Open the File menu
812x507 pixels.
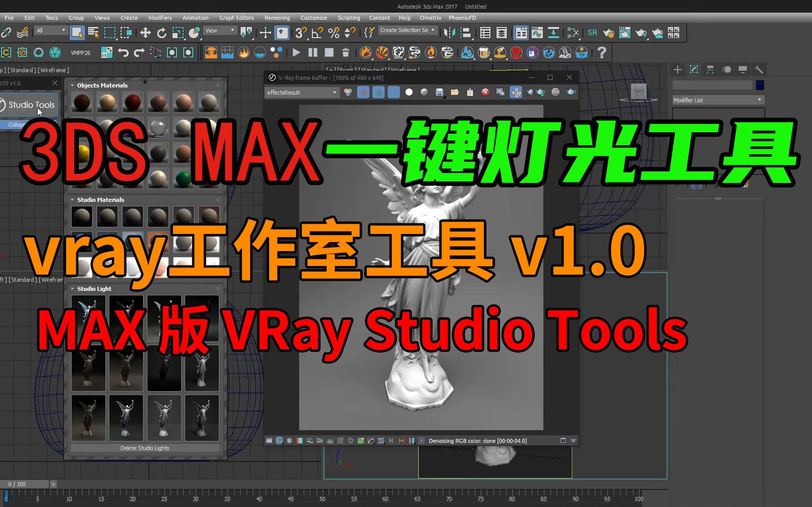coord(9,18)
